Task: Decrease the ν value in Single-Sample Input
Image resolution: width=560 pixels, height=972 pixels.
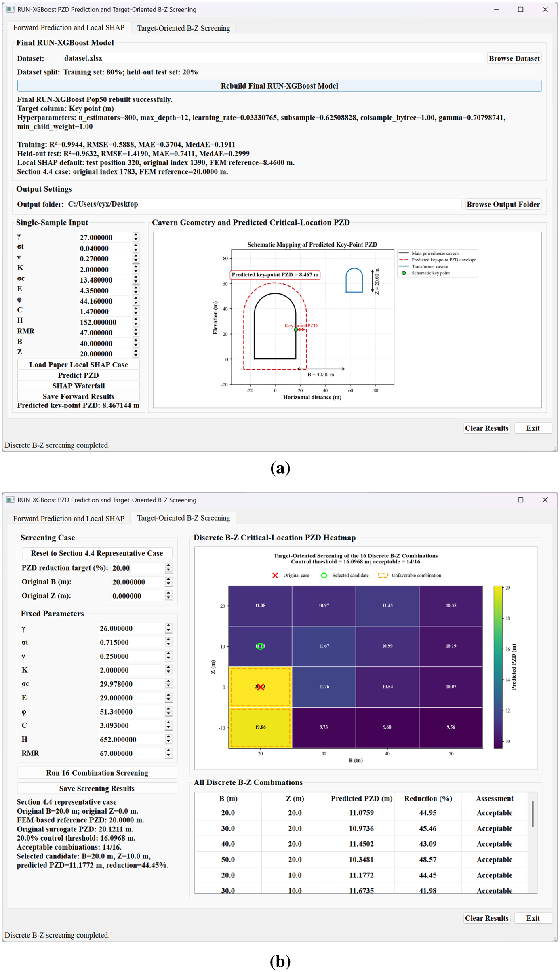Action: [136, 261]
